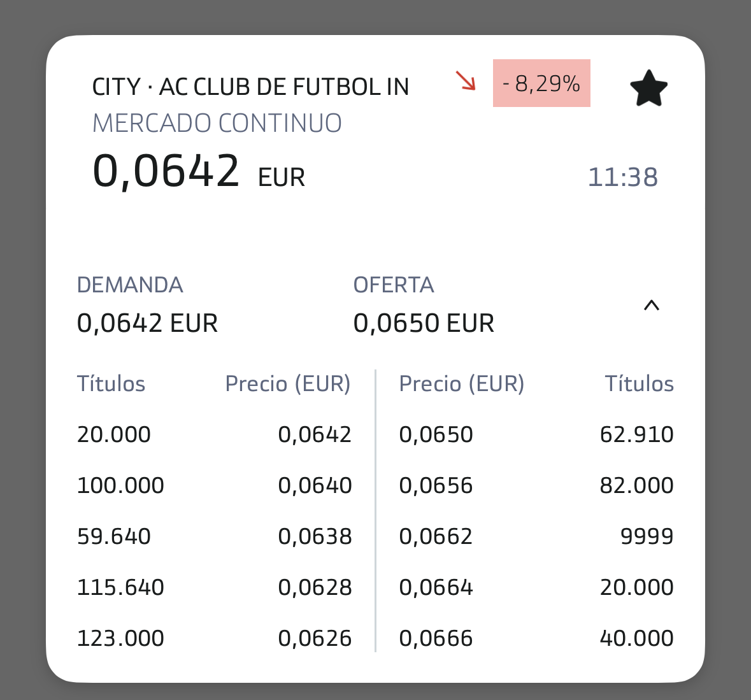Select the ask row with 62.910 títulos
751x700 pixels.
[637, 434]
